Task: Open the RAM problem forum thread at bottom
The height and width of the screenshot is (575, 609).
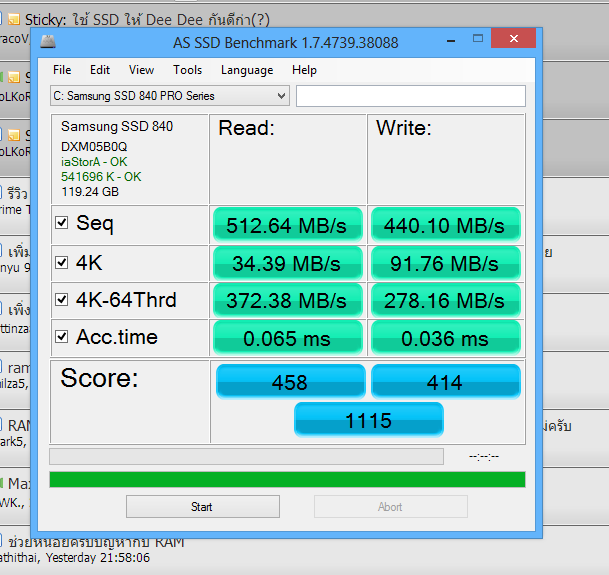Action: (96, 543)
